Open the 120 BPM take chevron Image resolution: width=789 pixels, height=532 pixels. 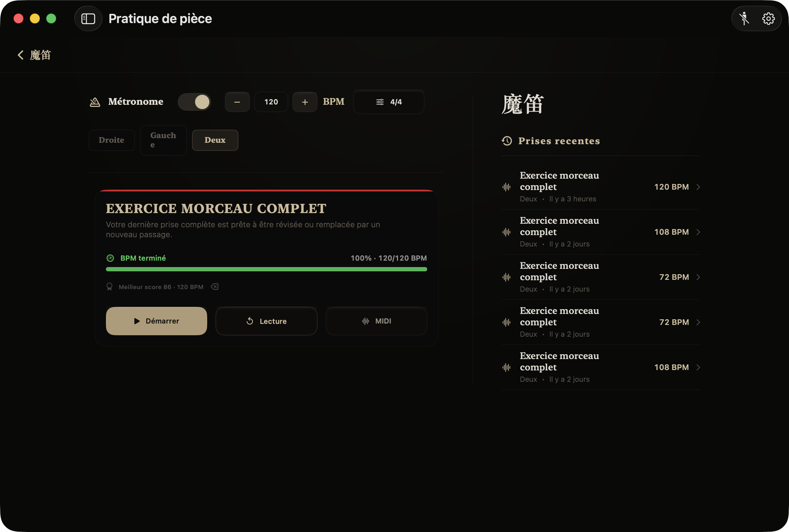point(698,187)
